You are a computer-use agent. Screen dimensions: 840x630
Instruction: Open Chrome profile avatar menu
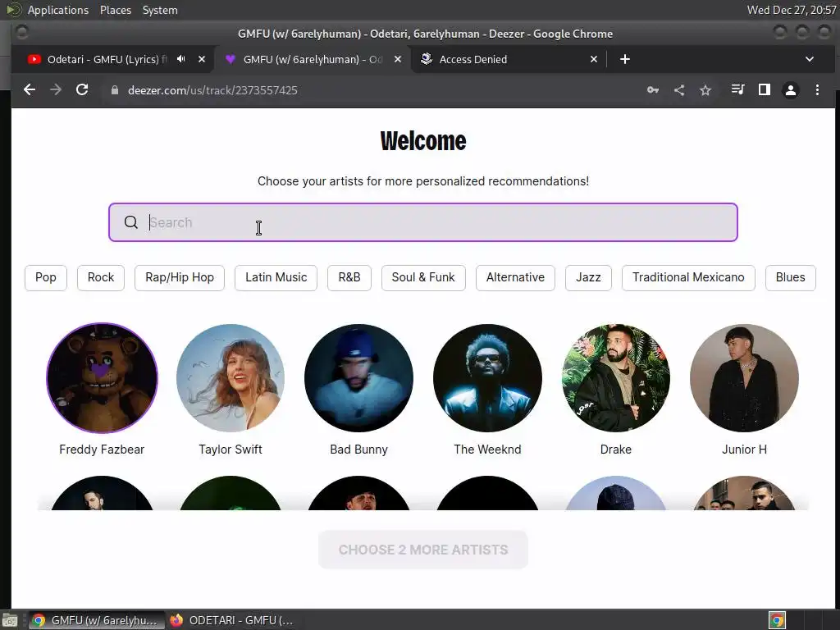[791, 90]
